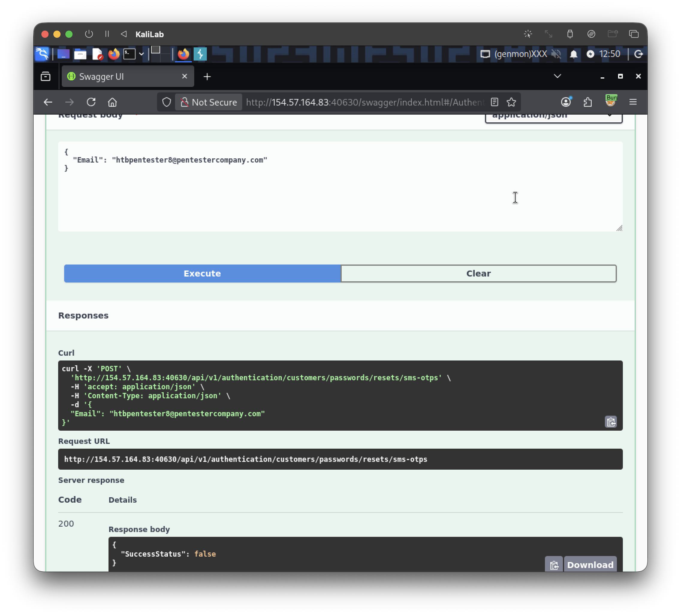This screenshot has width=681, height=616.
Task: Show Not Secure connection info
Action: tap(209, 102)
